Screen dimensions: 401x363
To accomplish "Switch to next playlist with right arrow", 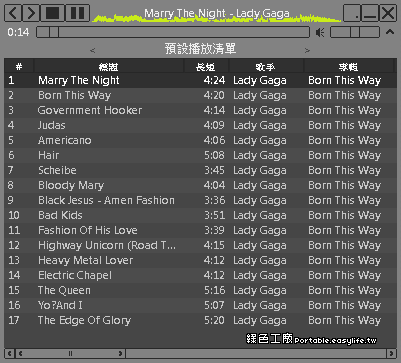I will click(x=307, y=51).
